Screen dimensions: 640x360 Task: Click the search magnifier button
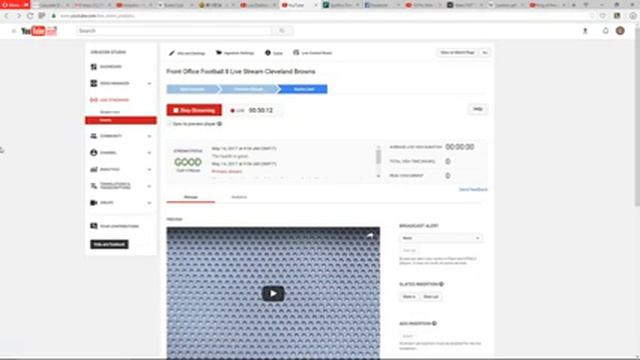coord(282,31)
